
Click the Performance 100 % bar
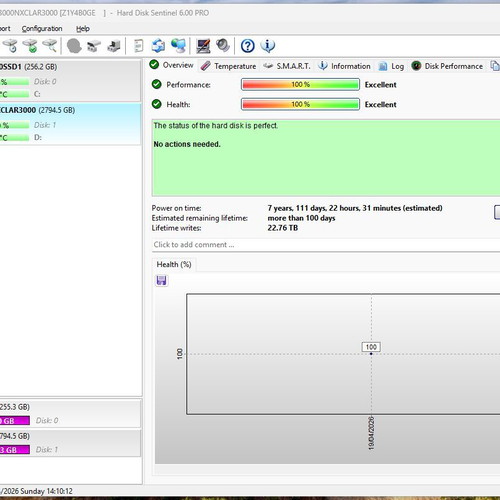click(x=300, y=85)
